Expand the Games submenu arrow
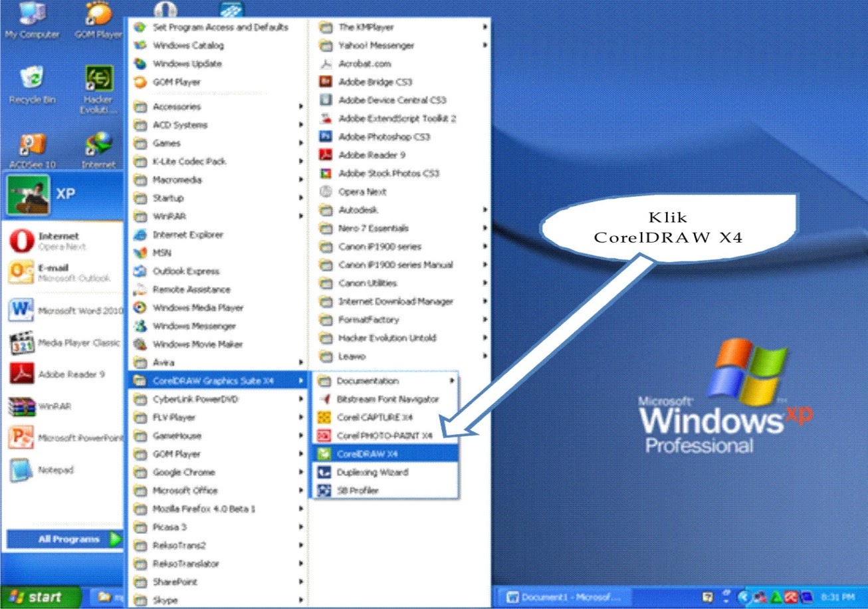 [301, 143]
